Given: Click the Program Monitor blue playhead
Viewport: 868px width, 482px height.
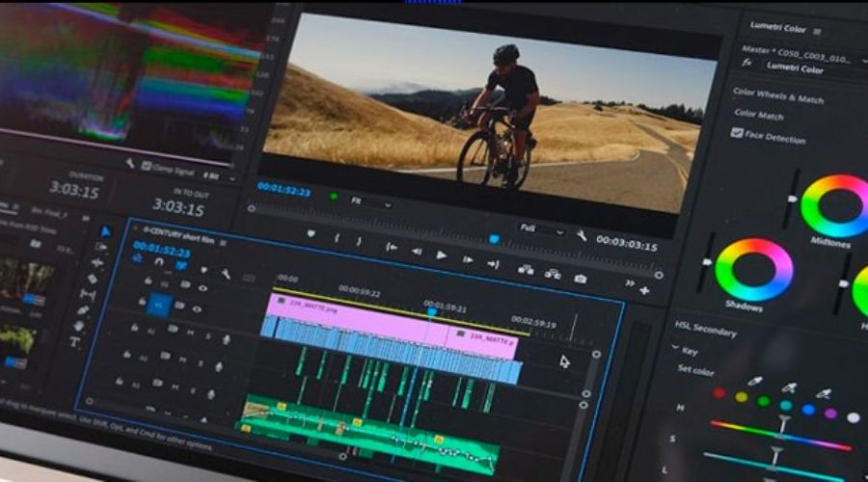Looking at the screenshot, I should coord(494,238).
